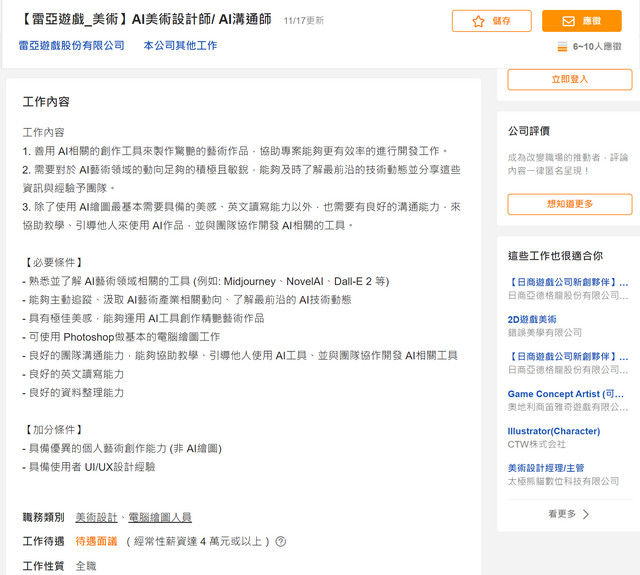This screenshot has height=575, width=640.
Task: Click the CTW株式会社 company name
Action: pyautogui.click(x=536, y=444)
